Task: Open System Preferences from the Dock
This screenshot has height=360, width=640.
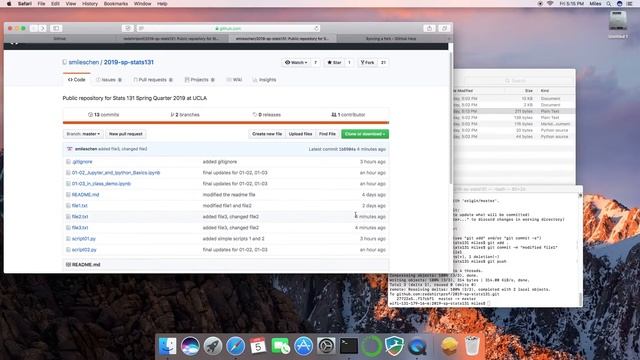Action: pyautogui.click(x=326, y=346)
